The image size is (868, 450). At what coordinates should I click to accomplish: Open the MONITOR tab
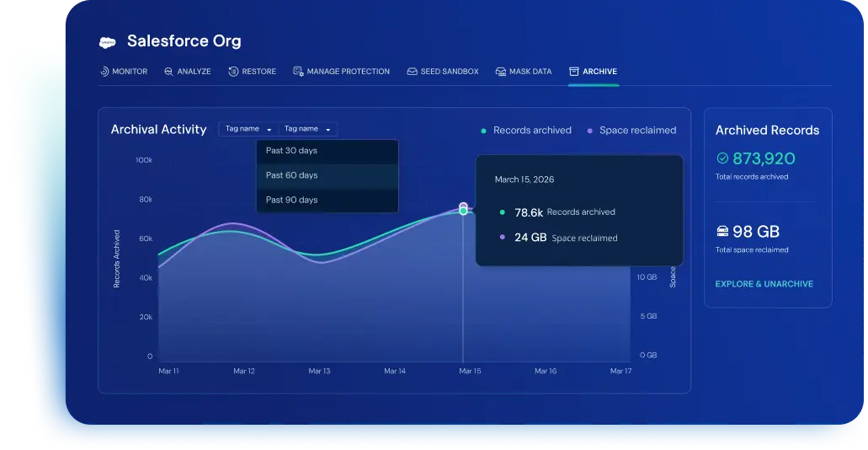tap(124, 72)
